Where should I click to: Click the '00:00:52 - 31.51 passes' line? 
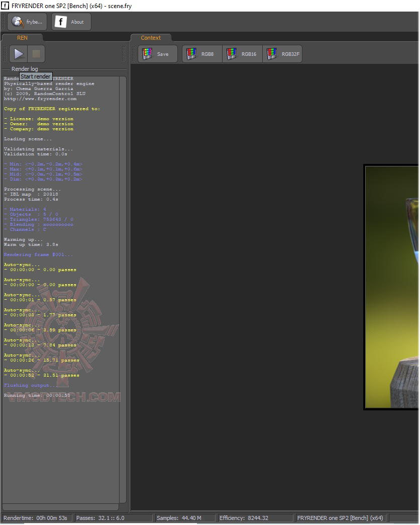pos(42,375)
